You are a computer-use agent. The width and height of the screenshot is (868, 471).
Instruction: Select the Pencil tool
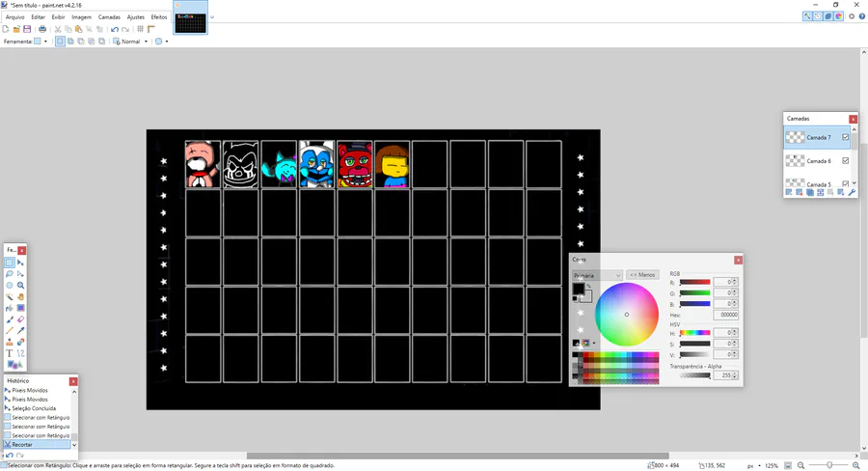point(10,331)
